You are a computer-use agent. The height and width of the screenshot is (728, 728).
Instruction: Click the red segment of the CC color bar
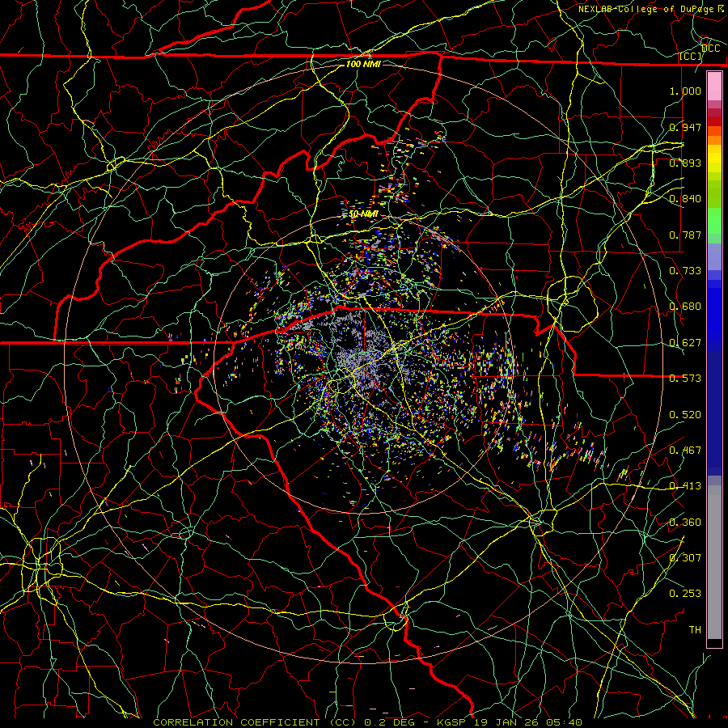714,121
